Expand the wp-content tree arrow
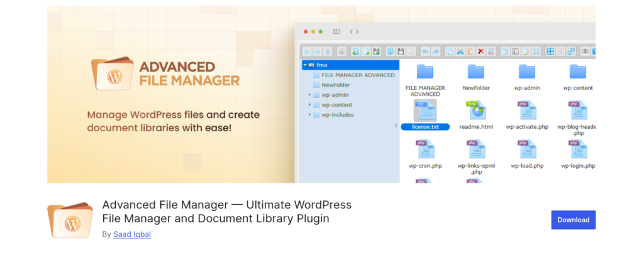Image resolution: width=644 pixels, height=253 pixels. [309, 105]
